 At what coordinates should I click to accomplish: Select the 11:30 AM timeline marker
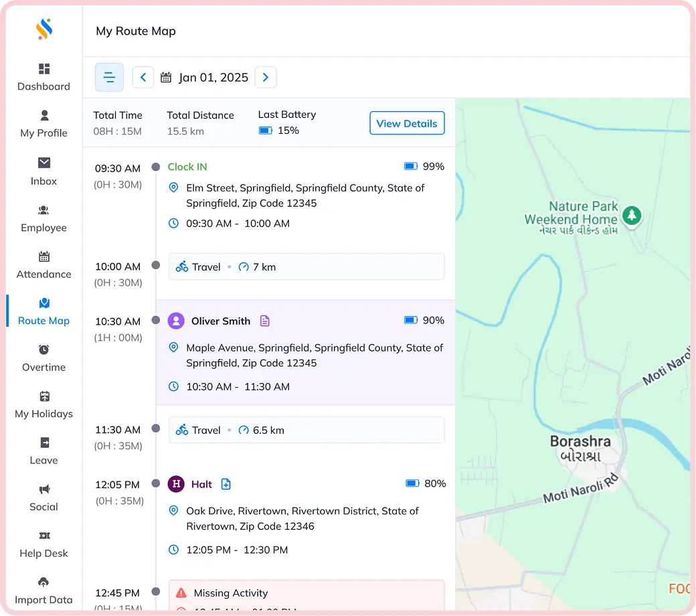click(155, 428)
